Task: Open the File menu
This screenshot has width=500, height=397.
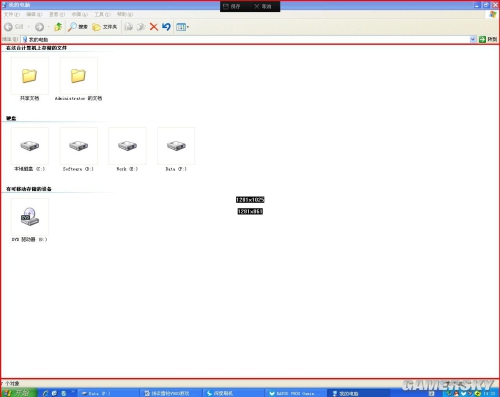Action: point(12,14)
